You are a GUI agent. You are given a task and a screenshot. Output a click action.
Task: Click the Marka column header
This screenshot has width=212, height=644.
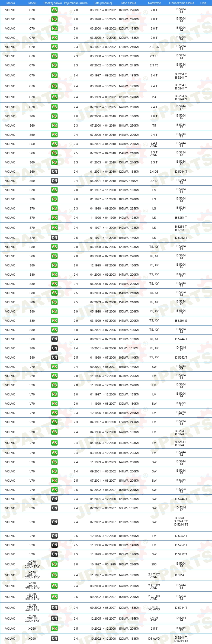click(11, 3)
